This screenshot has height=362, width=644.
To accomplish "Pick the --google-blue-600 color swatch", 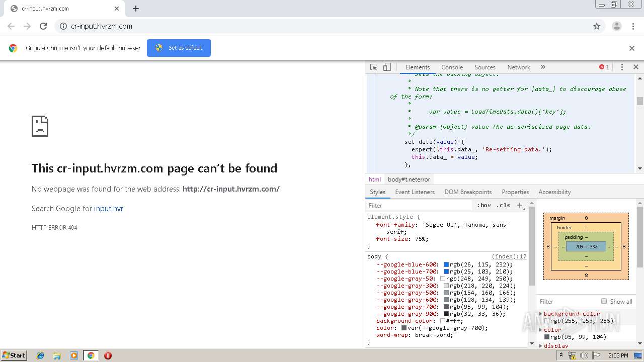I will [446, 264].
